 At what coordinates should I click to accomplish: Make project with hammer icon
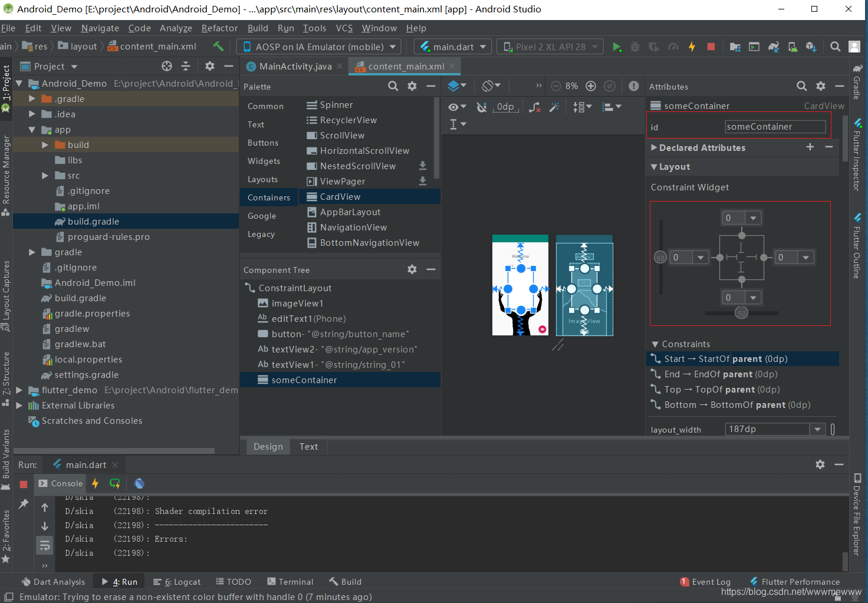(218, 46)
